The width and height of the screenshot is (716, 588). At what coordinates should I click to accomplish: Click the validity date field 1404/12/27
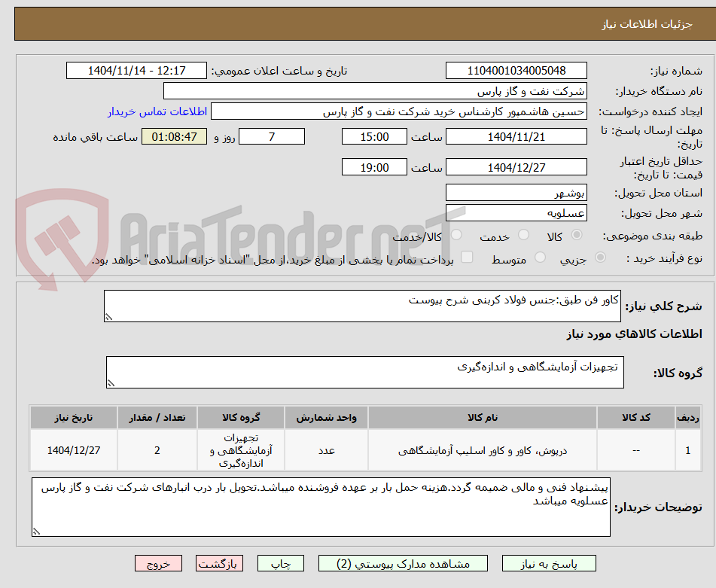(x=516, y=167)
